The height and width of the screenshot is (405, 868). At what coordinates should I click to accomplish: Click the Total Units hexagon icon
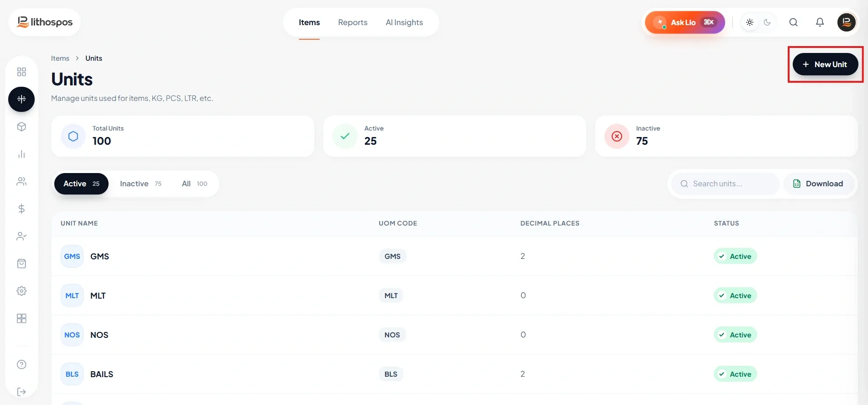click(x=73, y=136)
